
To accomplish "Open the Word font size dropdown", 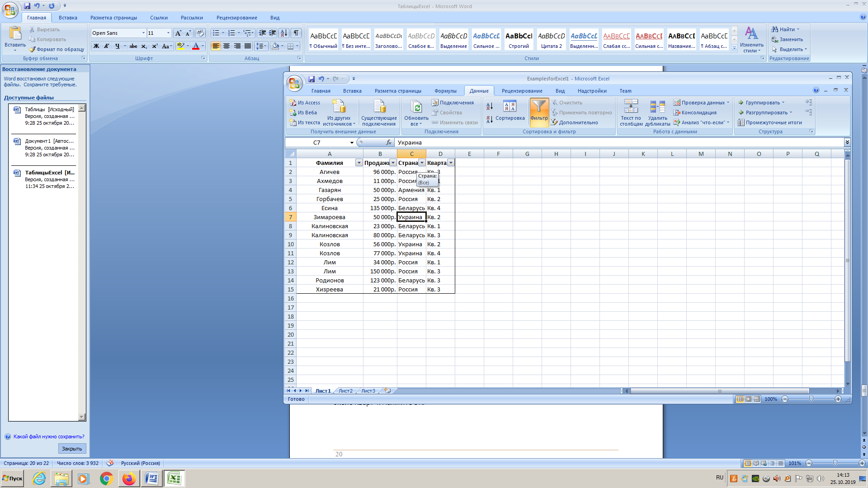I will tap(168, 33).
